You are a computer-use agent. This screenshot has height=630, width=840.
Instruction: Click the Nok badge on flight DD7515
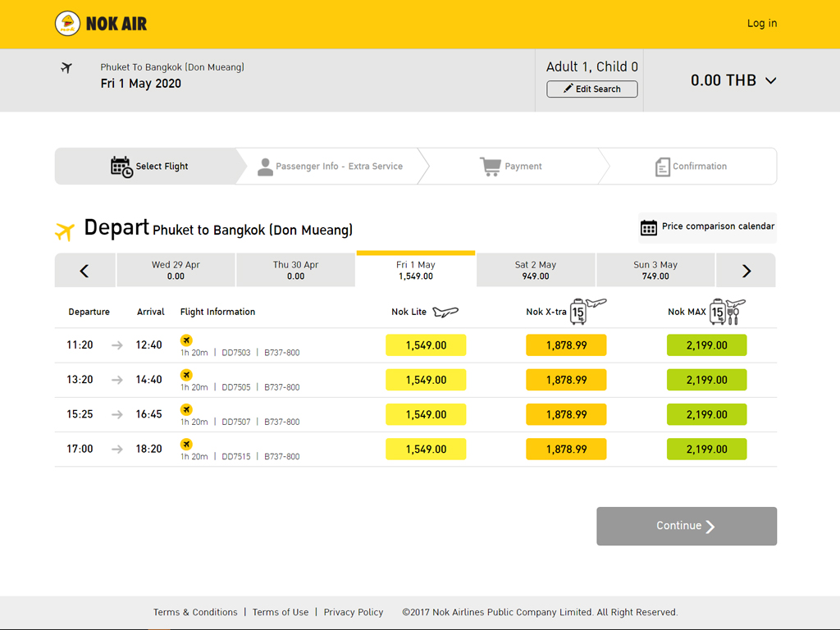click(186, 444)
